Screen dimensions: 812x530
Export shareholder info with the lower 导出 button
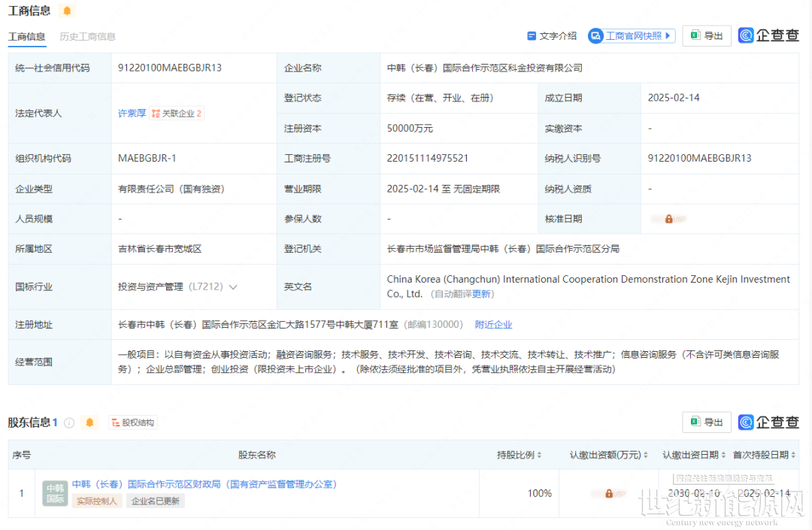tap(707, 422)
